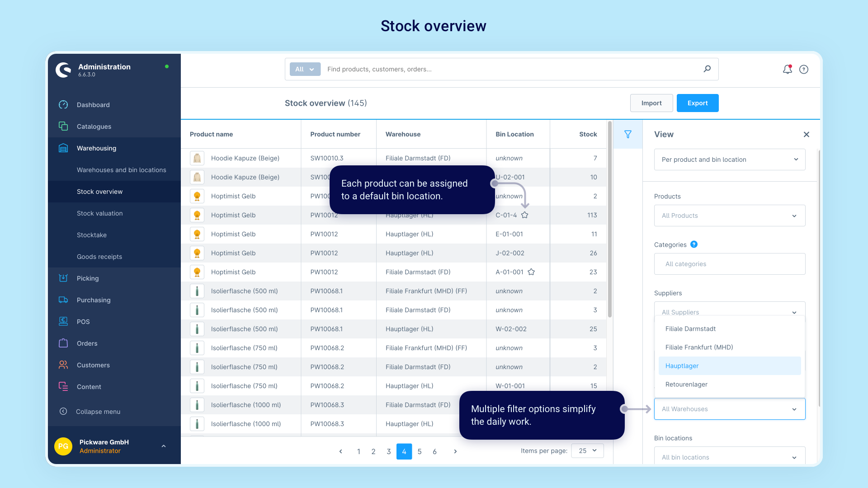Open Items per page dropdown
This screenshot has width=868, height=488.
tap(587, 451)
